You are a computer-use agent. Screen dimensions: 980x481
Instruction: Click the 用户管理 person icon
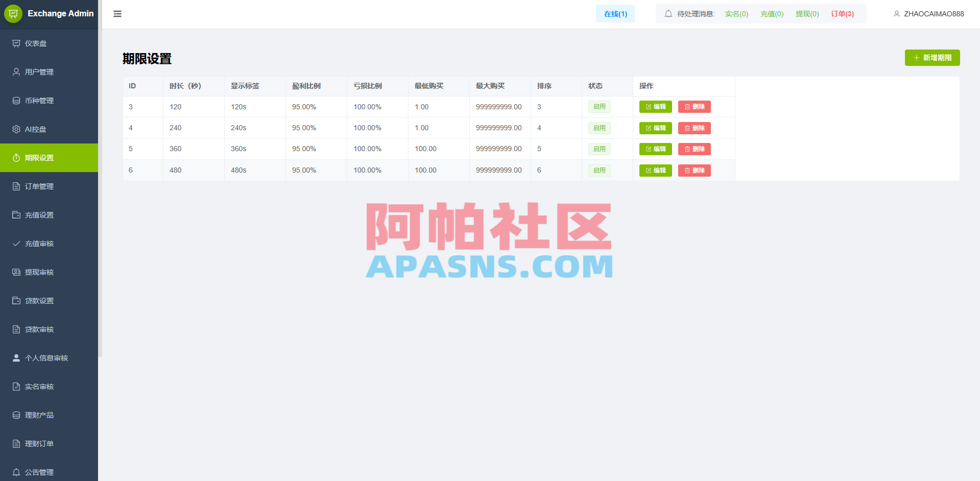click(x=16, y=72)
